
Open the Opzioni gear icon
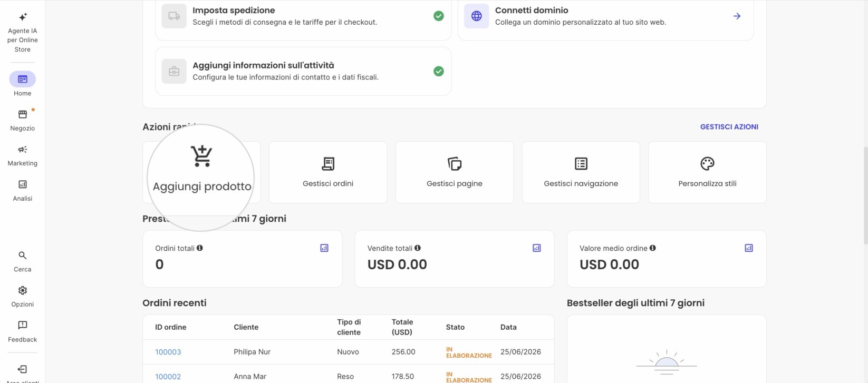click(22, 290)
